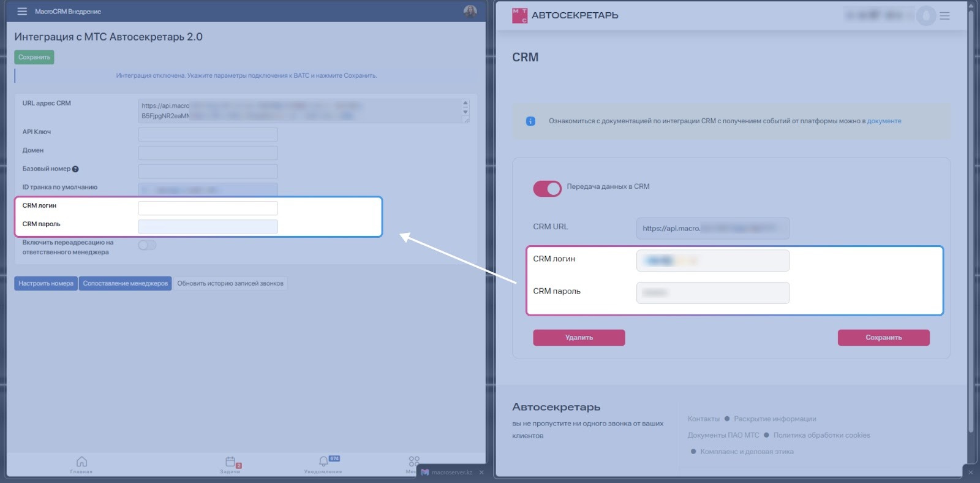Open Задачи calendar icon in bottom bar
The image size is (980, 483).
(x=230, y=462)
